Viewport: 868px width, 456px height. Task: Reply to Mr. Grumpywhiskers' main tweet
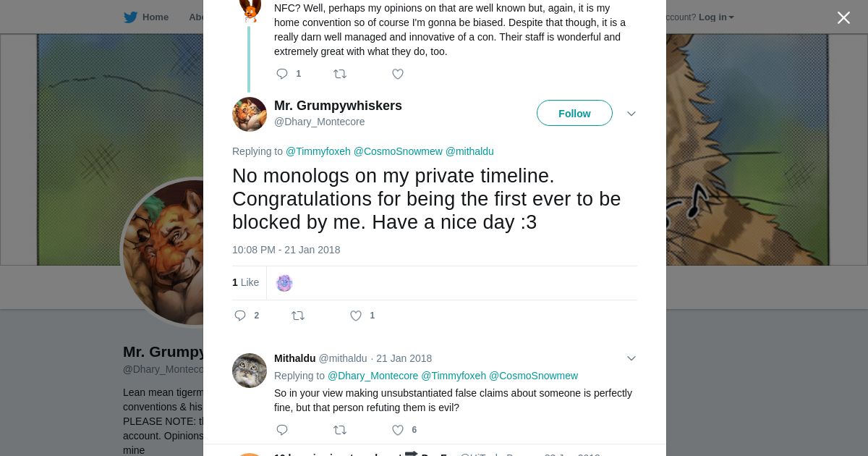(241, 316)
